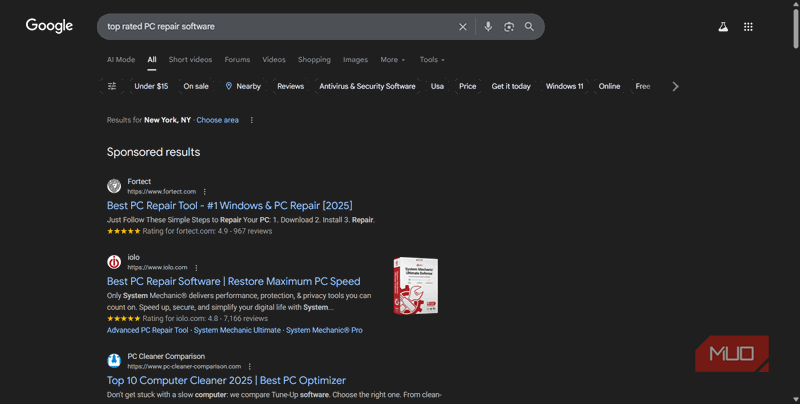Switch to the Shopping tab
This screenshot has width=800, height=404.
314,60
